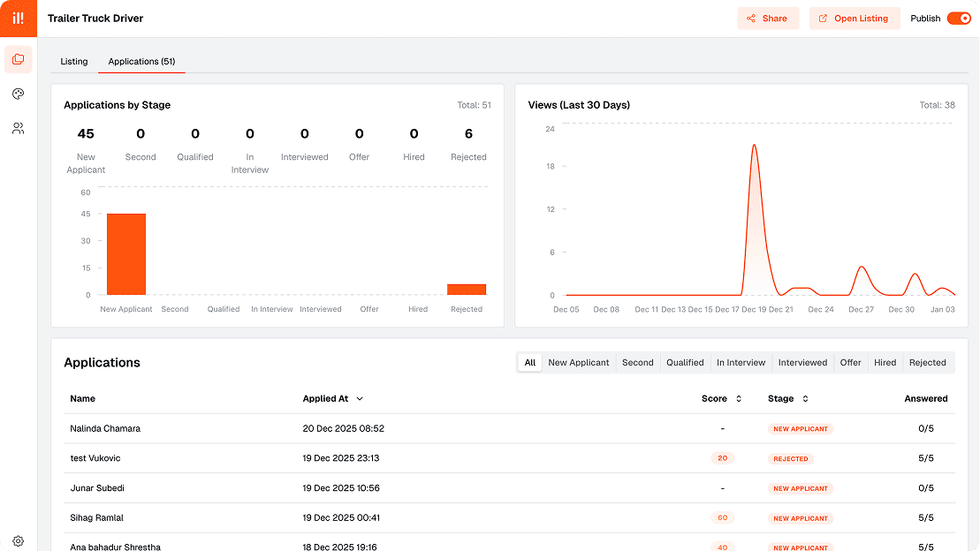Viewport: 980px width, 551px height.
Task: Switch to the Listing tab
Action: [74, 61]
